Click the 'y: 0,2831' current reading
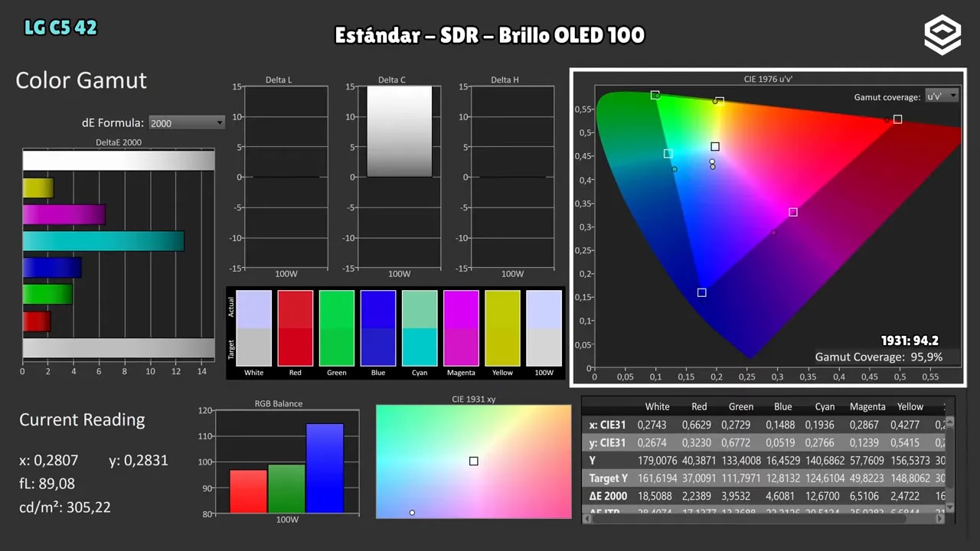The height and width of the screenshot is (551, 980). [x=139, y=461]
